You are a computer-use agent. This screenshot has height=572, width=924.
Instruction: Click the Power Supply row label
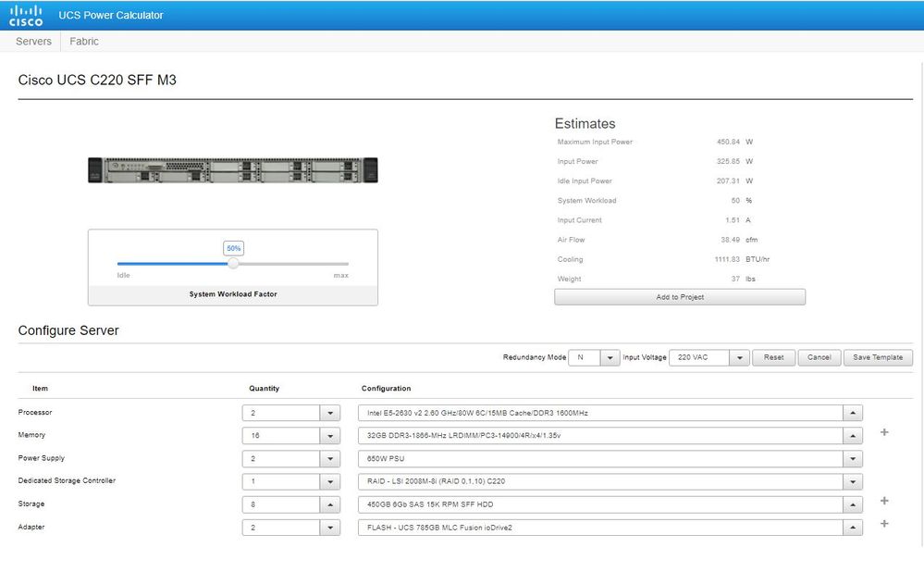(42, 458)
